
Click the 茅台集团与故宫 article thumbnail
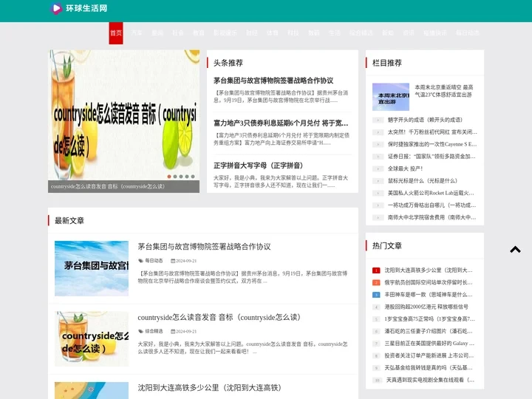click(x=92, y=268)
